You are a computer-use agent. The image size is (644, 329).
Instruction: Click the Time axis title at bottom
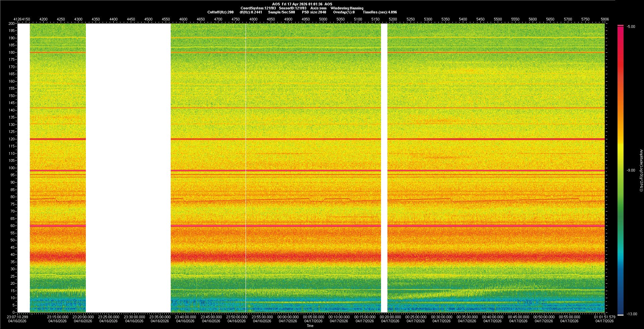310,326
